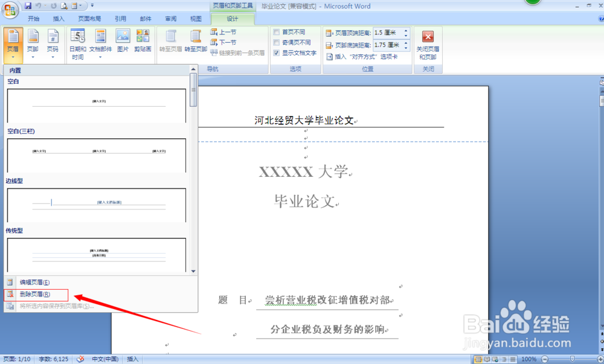Decrease the footer bottom distance spinner
This screenshot has width=604, height=364.
pos(406,48)
